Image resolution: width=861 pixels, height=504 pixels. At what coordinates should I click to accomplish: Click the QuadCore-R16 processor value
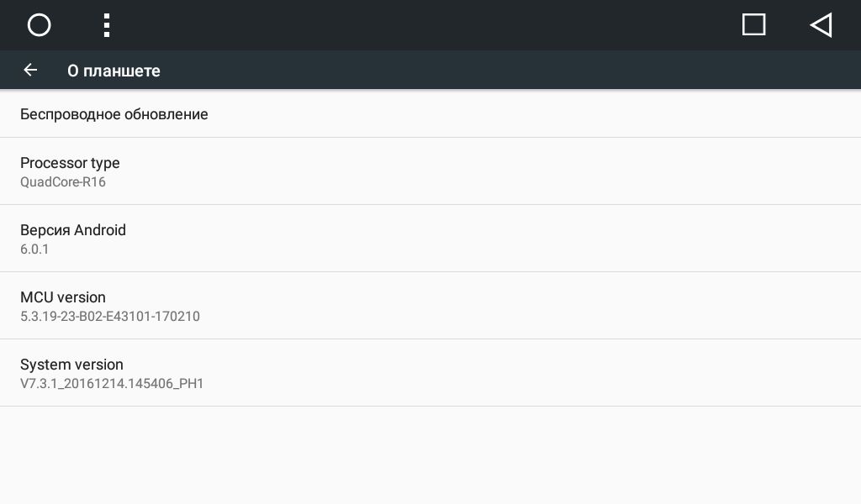(x=62, y=182)
